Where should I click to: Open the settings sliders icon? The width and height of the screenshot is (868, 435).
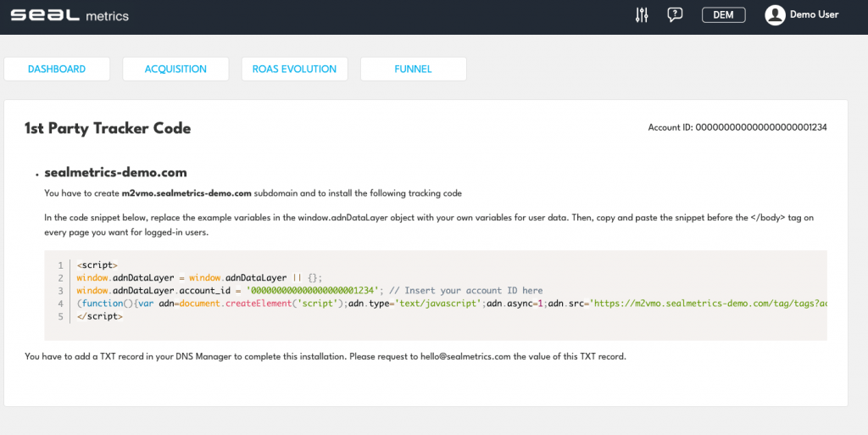point(642,15)
